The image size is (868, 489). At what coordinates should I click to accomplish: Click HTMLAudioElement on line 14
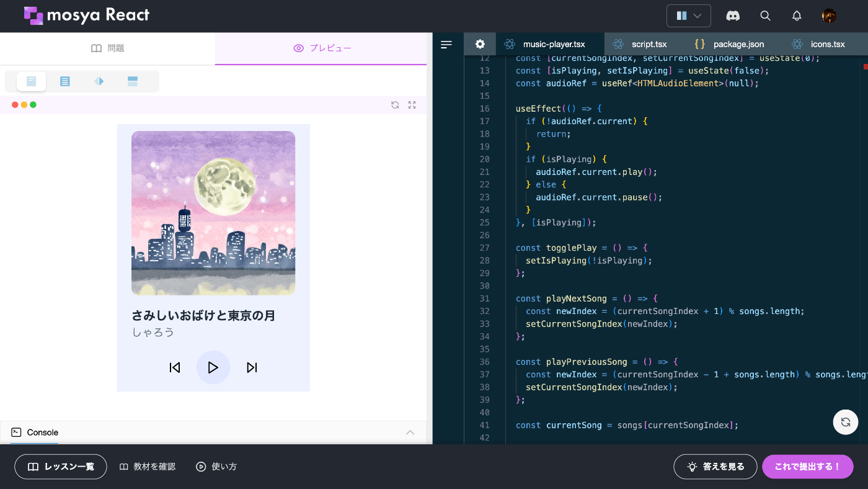[x=678, y=83]
